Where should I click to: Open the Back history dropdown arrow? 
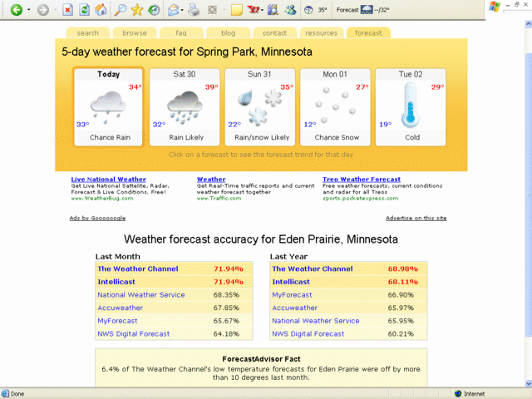(28, 10)
